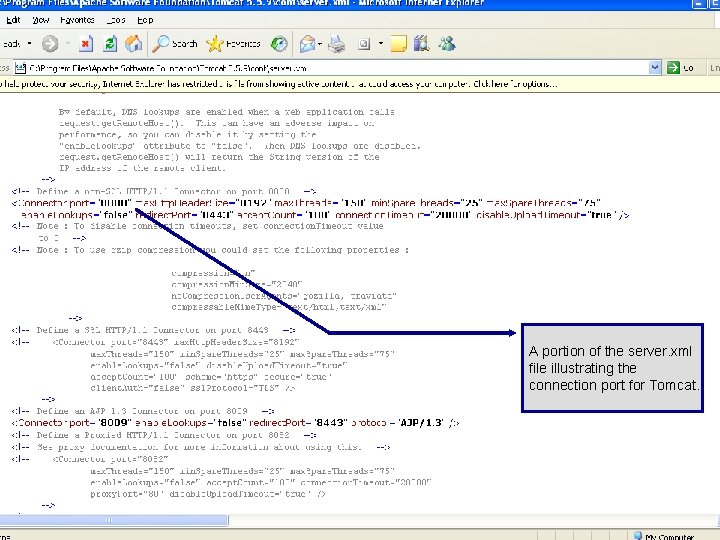Click the "Define a SSL HTTP/1.1 Connector" comment

click(x=153, y=330)
